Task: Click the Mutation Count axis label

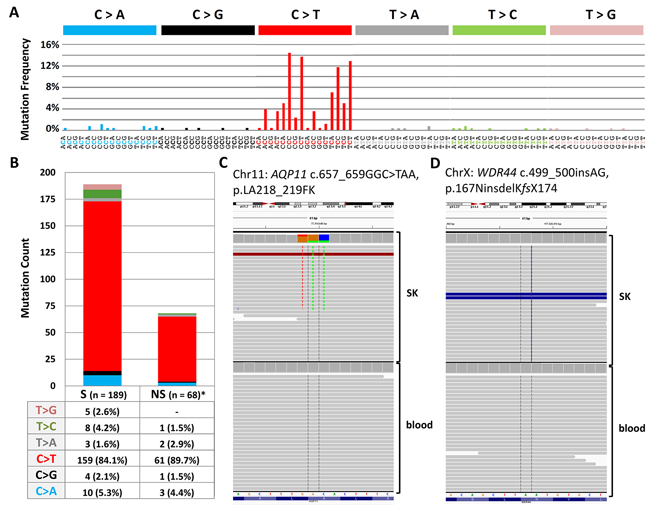Action: pyautogui.click(x=14, y=278)
